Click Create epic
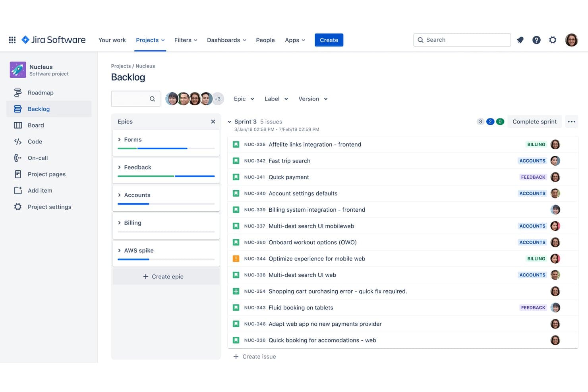This screenshot has width=588, height=392. coord(166,276)
